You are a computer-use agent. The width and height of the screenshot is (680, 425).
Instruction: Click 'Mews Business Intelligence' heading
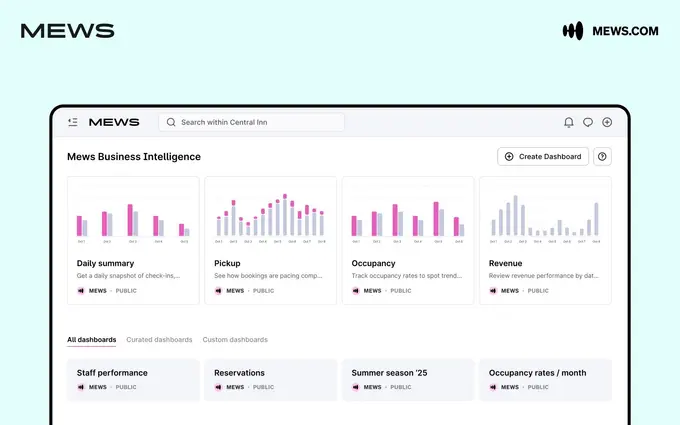[x=134, y=157]
